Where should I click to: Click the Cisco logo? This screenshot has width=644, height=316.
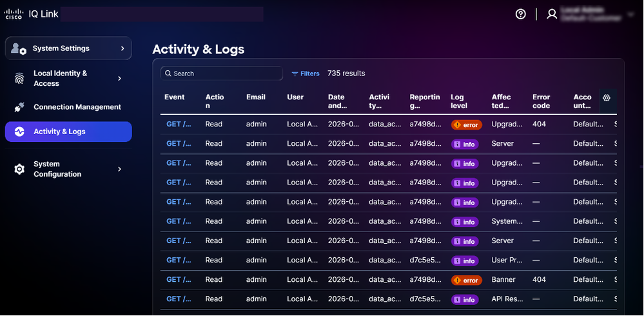[13, 14]
